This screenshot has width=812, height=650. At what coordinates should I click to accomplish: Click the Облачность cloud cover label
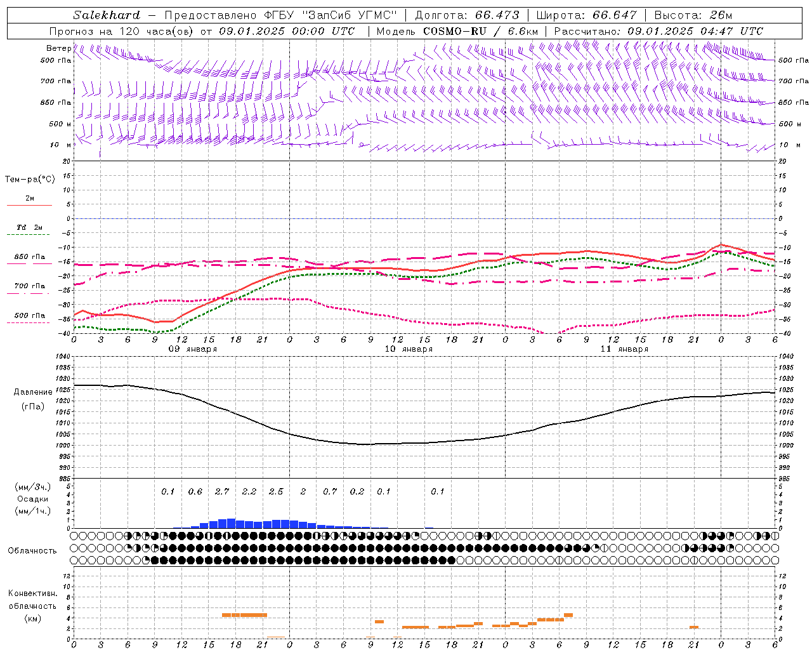click(32, 551)
